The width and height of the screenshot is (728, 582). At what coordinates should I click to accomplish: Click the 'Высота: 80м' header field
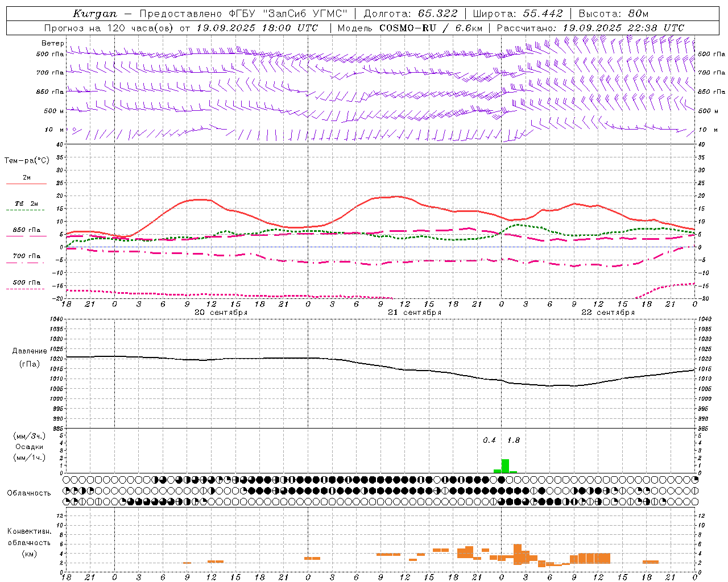click(614, 14)
